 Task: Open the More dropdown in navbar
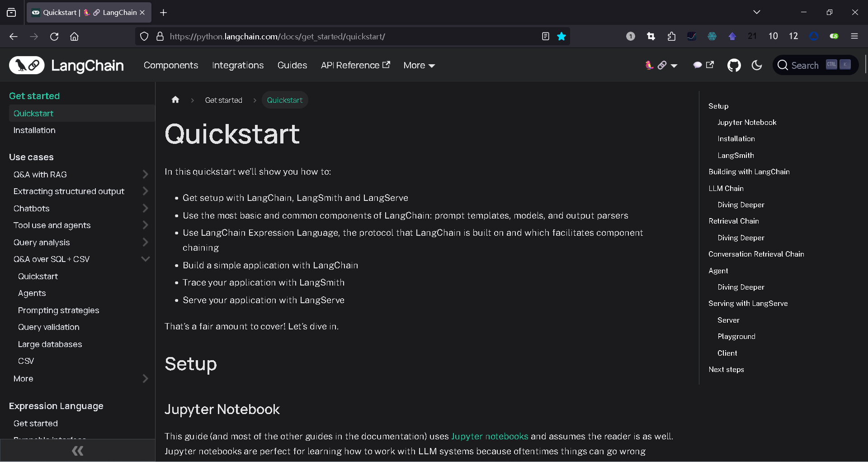tap(419, 66)
